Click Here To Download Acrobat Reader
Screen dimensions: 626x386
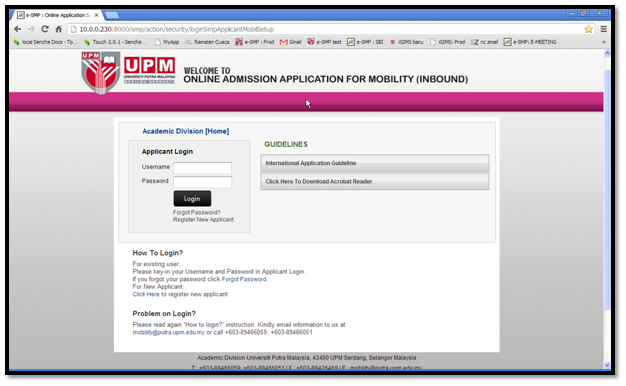point(374,181)
